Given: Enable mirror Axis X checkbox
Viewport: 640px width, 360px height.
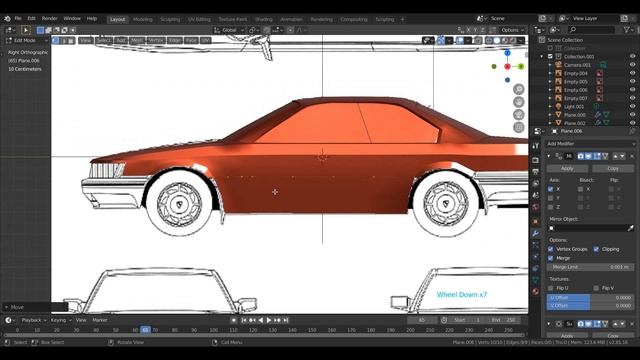Looking at the screenshot, I should coord(551,189).
